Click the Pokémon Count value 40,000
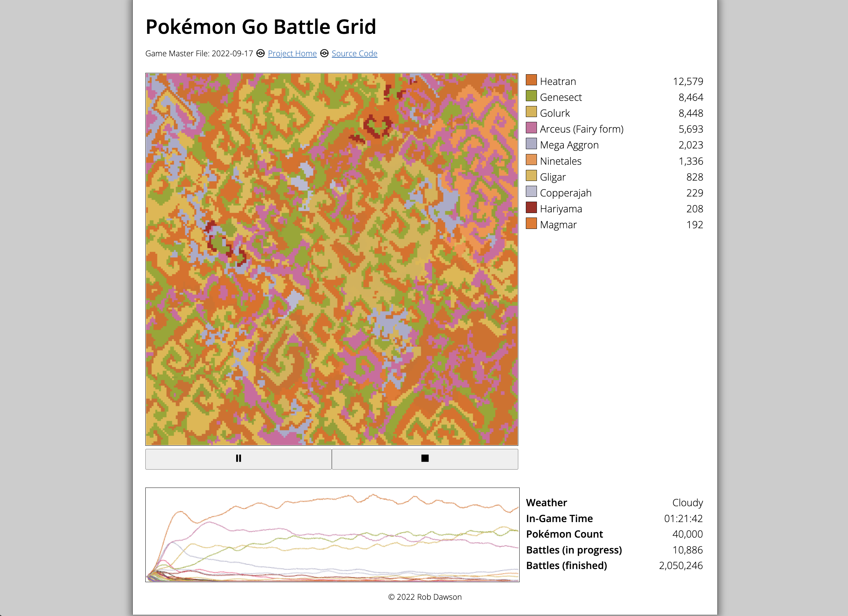Image resolution: width=848 pixels, height=616 pixels. (x=687, y=534)
